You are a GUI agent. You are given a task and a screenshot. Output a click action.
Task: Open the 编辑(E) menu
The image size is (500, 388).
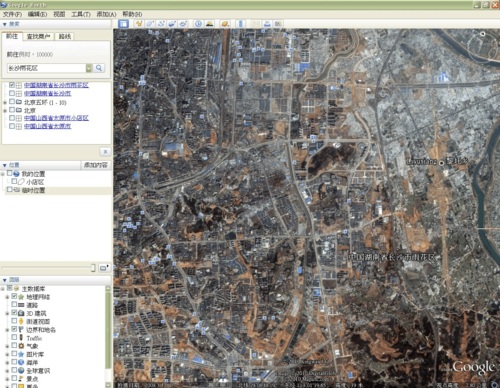tap(37, 14)
